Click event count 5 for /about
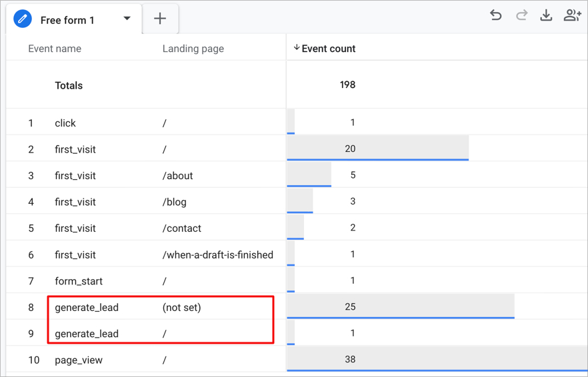This screenshot has width=588, height=377. point(353,175)
